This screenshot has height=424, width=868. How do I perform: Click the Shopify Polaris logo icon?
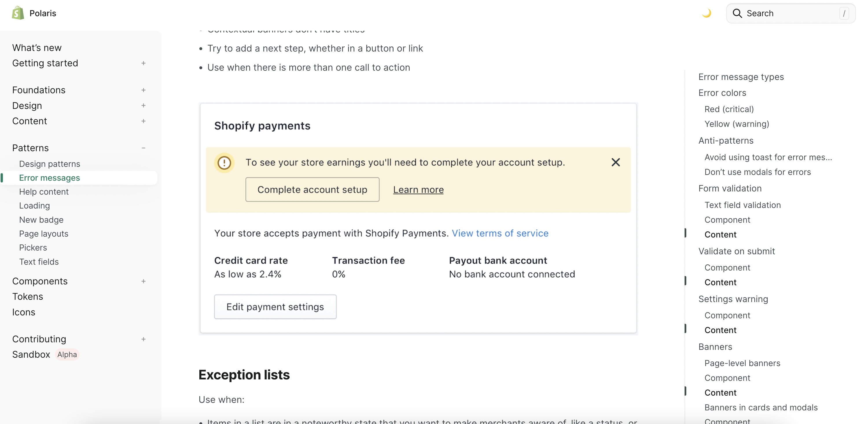coord(18,13)
